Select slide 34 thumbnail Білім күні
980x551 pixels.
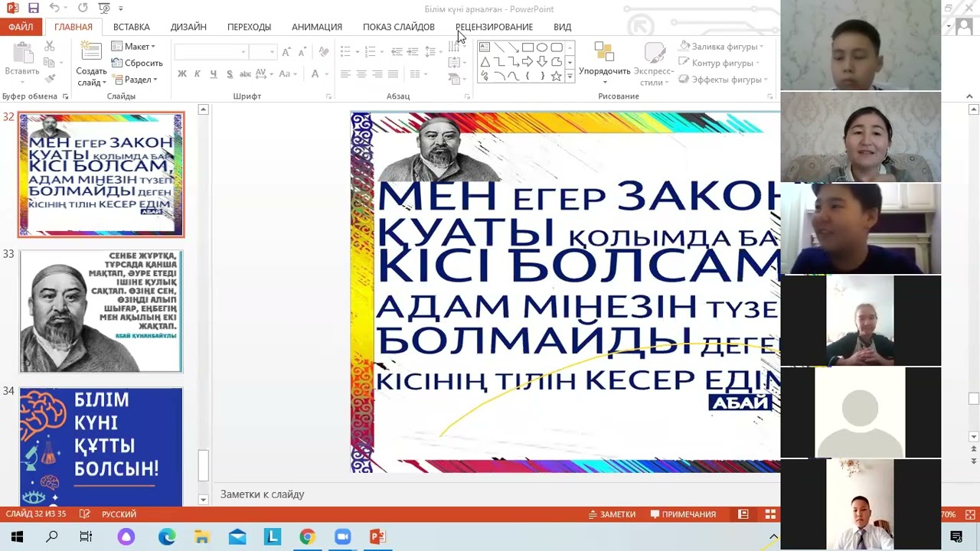[x=101, y=447]
